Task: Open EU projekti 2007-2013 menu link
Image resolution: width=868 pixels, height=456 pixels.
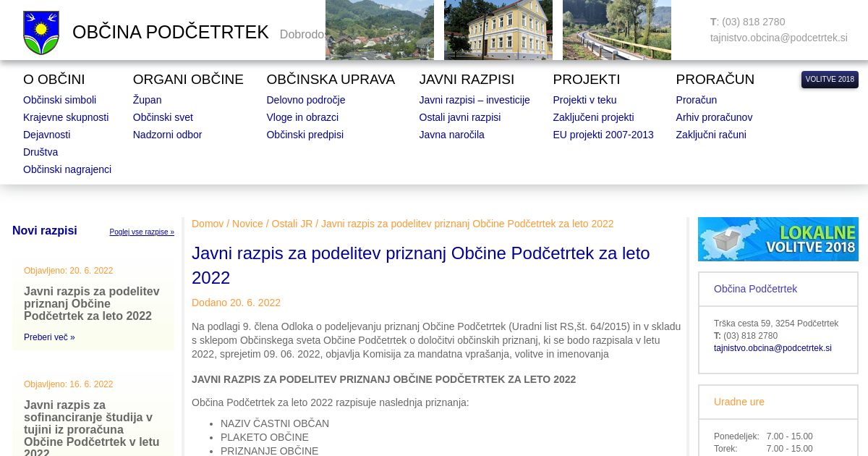Action: point(603,135)
